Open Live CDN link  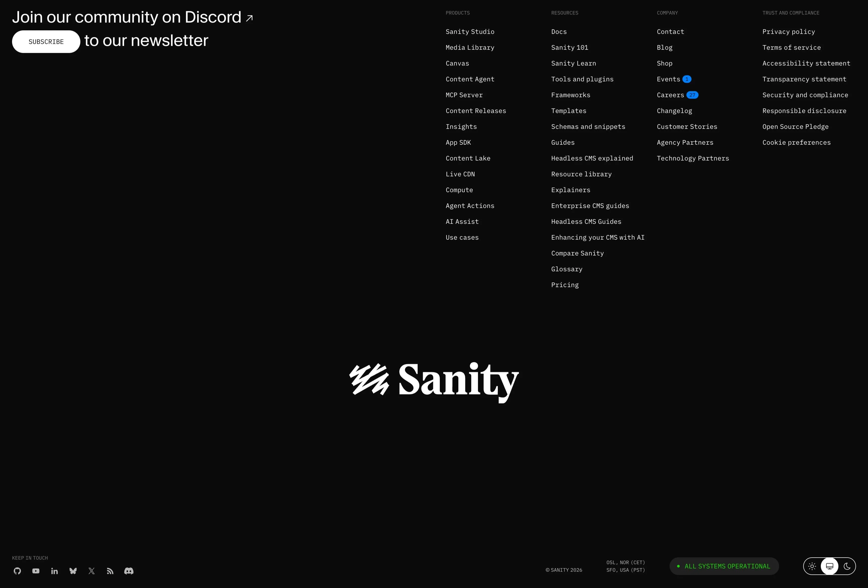(x=460, y=174)
